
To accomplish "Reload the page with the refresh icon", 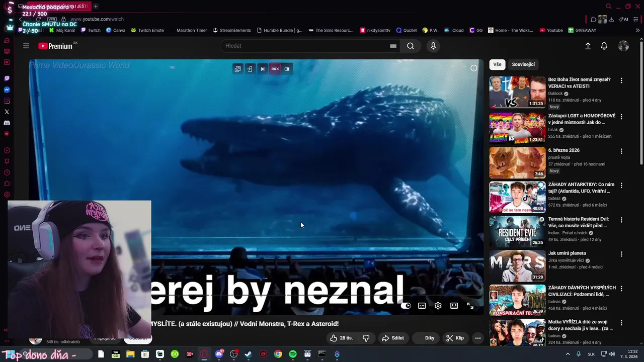I will (38, 19).
